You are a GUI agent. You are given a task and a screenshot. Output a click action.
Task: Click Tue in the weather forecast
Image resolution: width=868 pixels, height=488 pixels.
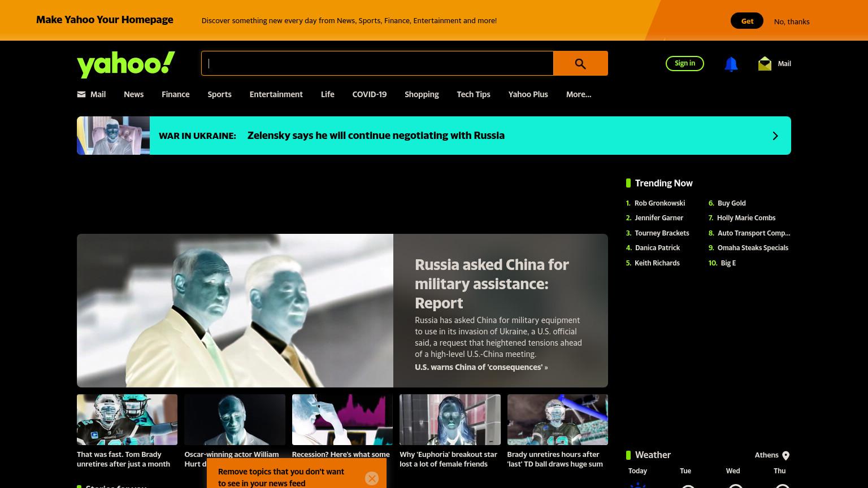tap(685, 471)
